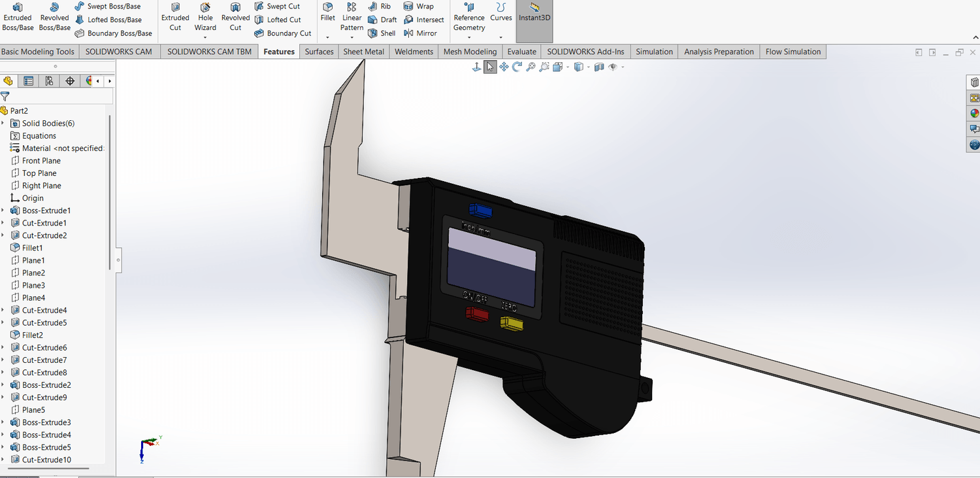Open the Evaluate tab
This screenshot has height=478, width=980.
click(x=521, y=52)
